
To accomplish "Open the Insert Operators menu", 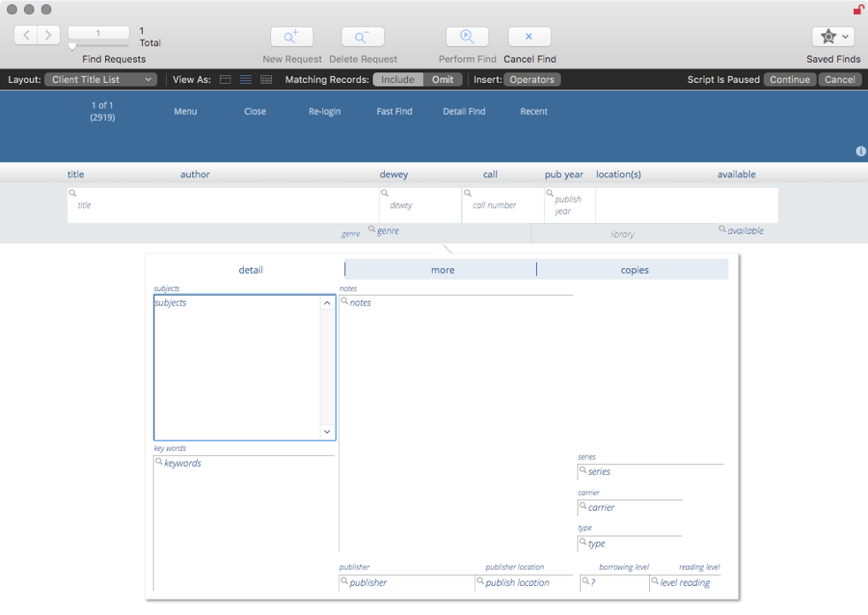I will click(x=532, y=79).
